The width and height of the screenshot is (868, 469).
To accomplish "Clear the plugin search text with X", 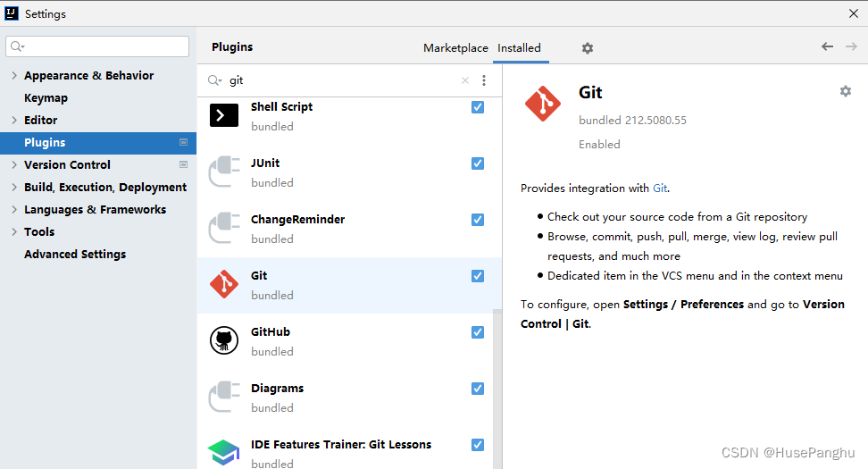I will pos(464,80).
